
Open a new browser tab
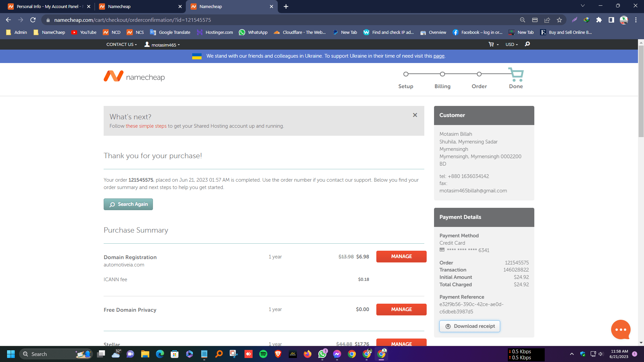(x=286, y=6)
